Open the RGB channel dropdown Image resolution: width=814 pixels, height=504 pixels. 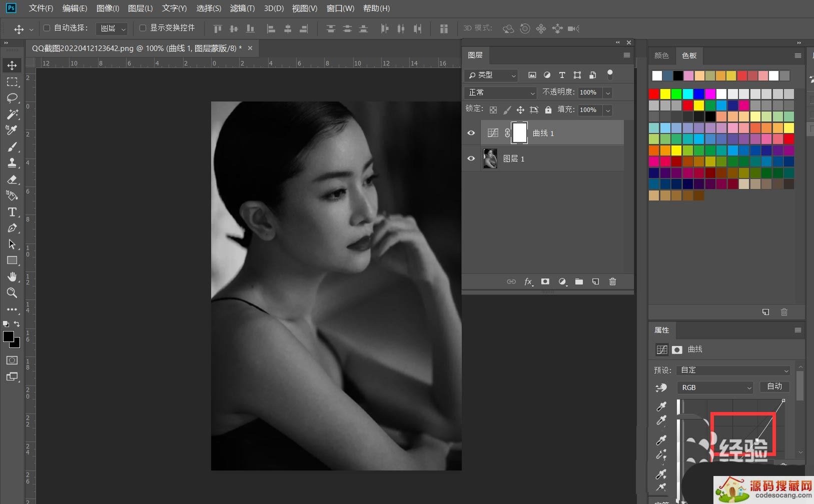(x=715, y=387)
